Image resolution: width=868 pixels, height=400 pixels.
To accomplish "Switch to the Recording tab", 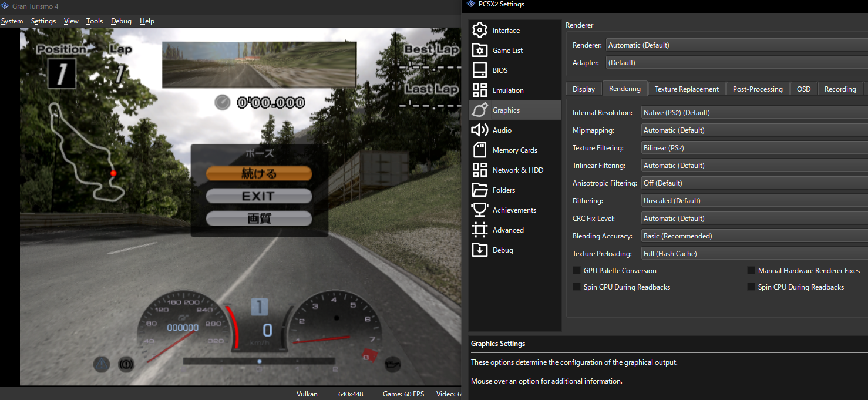I will pos(840,89).
